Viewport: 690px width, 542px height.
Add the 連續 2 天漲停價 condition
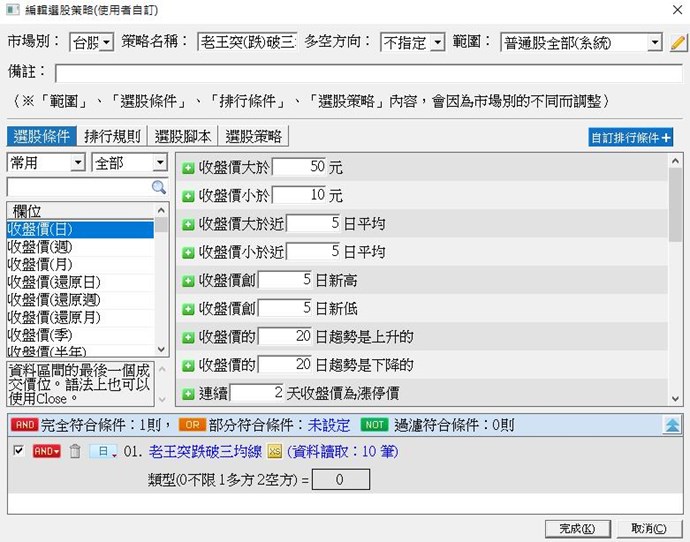point(188,392)
